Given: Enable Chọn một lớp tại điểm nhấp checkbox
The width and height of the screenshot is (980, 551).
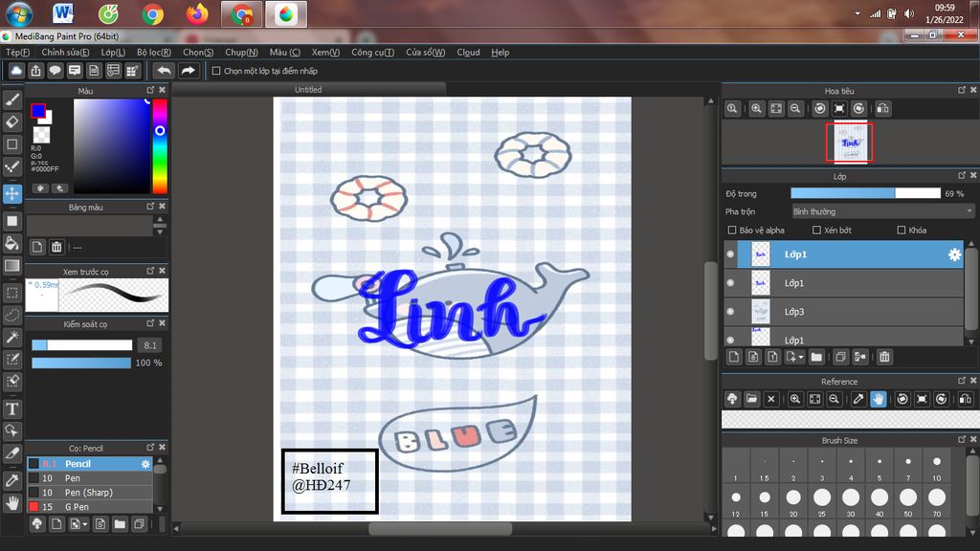Looking at the screenshot, I should pyautogui.click(x=216, y=71).
